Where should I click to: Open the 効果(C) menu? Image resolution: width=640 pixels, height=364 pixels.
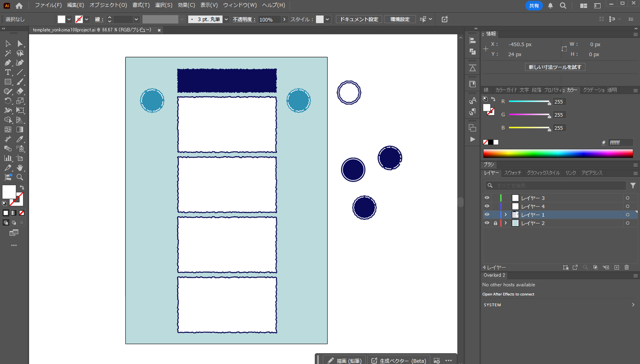186,5
